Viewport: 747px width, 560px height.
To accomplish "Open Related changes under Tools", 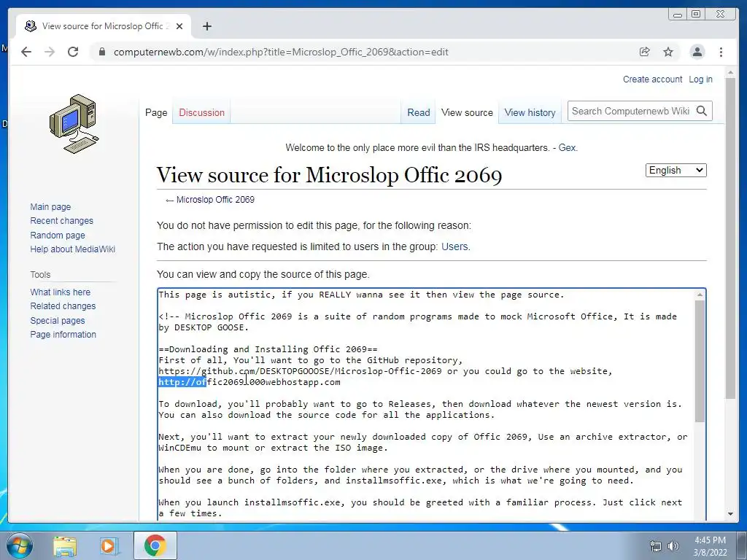I will [x=63, y=306].
